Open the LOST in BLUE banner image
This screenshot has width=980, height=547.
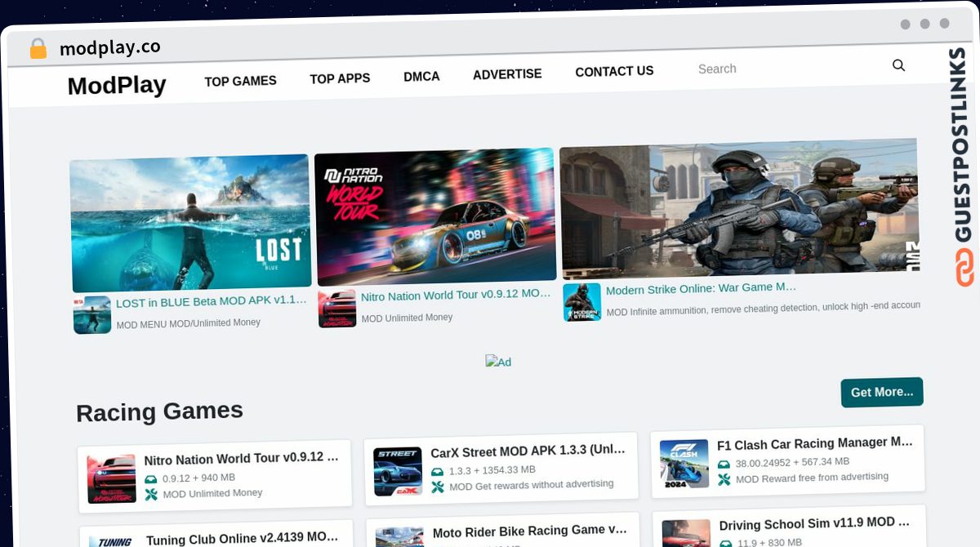coord(190,223)
